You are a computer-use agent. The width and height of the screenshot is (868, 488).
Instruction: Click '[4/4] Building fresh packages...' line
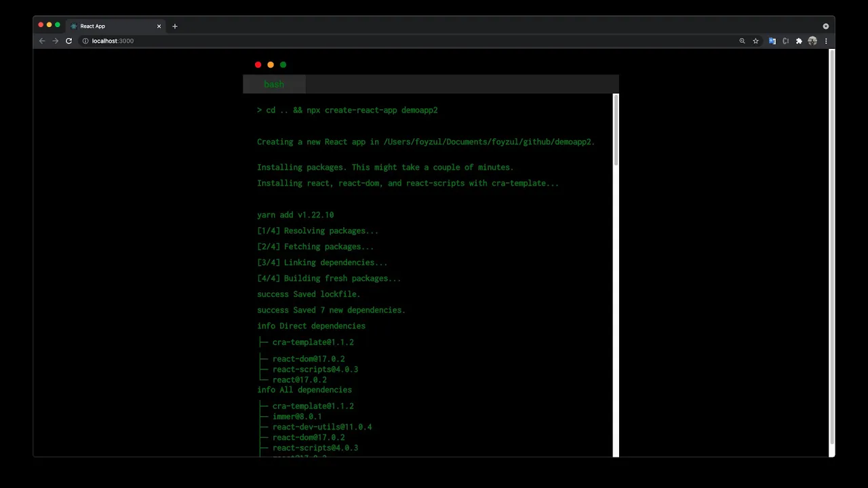click(329, 279)
